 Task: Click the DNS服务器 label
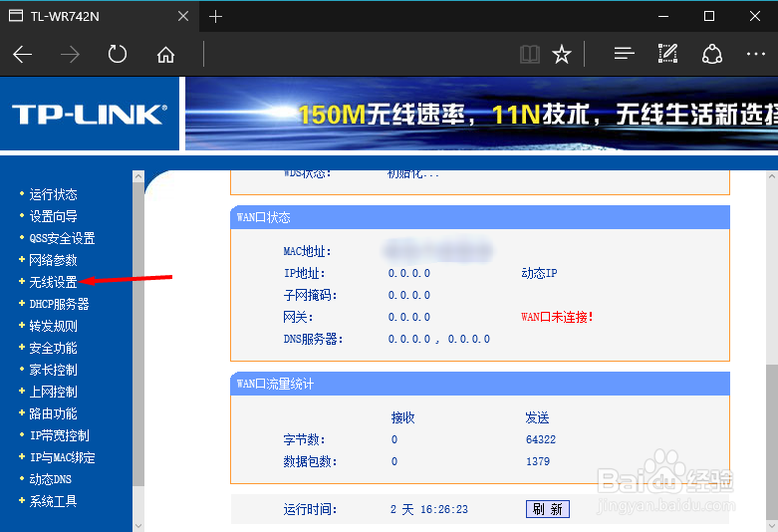coord(313,339)
